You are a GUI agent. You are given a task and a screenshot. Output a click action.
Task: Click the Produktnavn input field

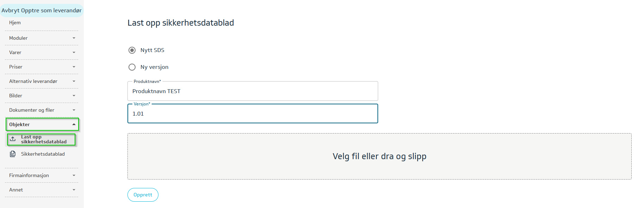pos(252,91)
